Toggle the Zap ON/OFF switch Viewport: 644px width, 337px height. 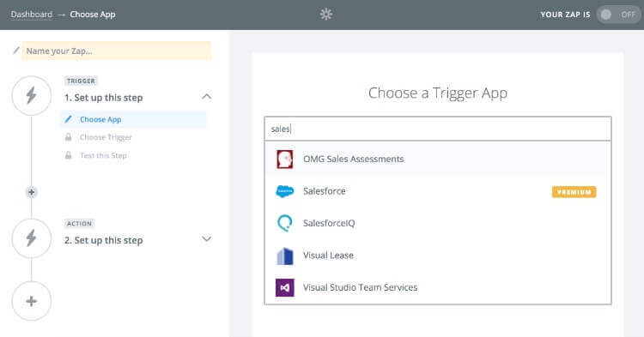(x=618, y=15)
